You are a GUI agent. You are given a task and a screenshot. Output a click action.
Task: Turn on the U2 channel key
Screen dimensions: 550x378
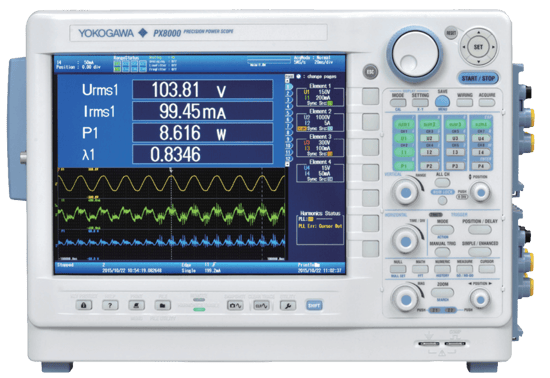[429, 139]
